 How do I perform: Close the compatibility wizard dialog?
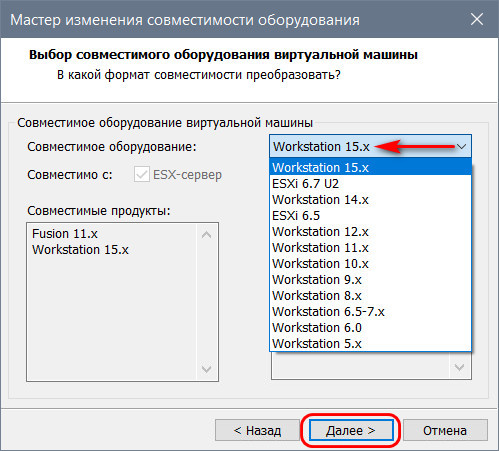click(x=477, y=19)
